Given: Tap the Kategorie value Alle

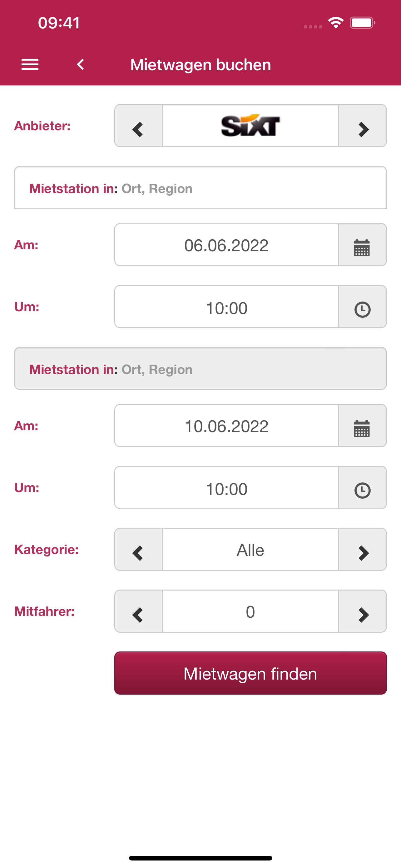Looking at the screenshot, I should tap(250, 549).
